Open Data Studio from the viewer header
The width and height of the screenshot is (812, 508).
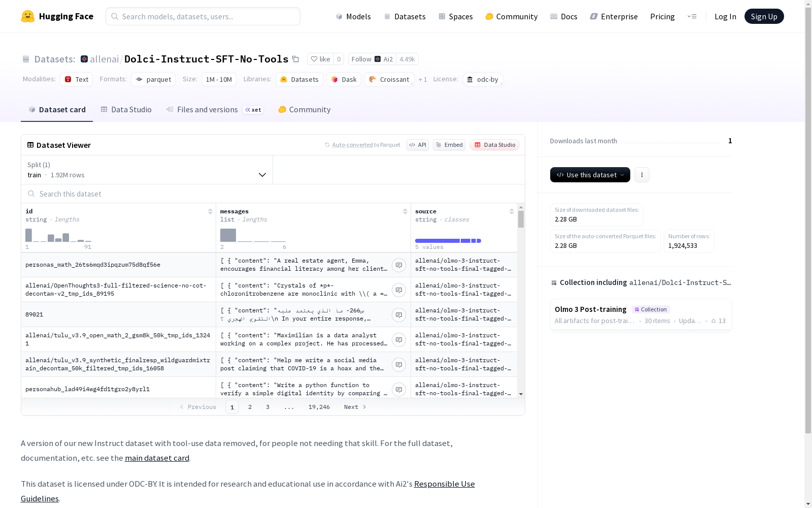point(495,145)
